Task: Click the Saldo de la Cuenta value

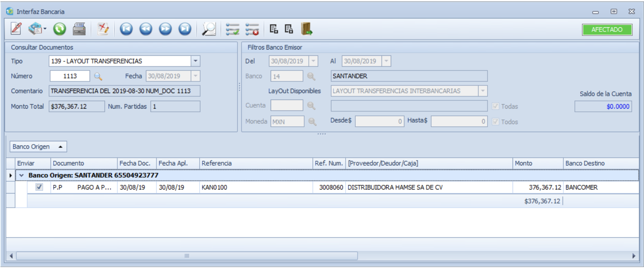Action: (x=603, y=106)
